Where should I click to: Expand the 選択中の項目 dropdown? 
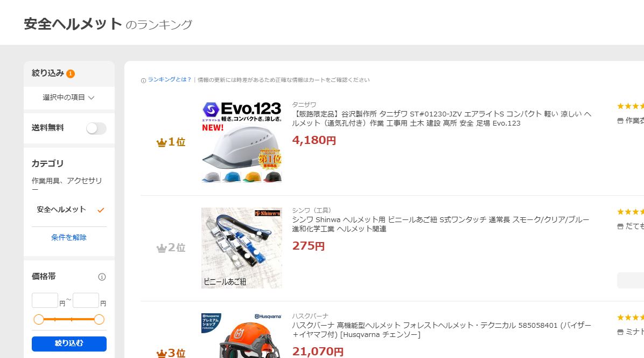(x=69, y=98)
